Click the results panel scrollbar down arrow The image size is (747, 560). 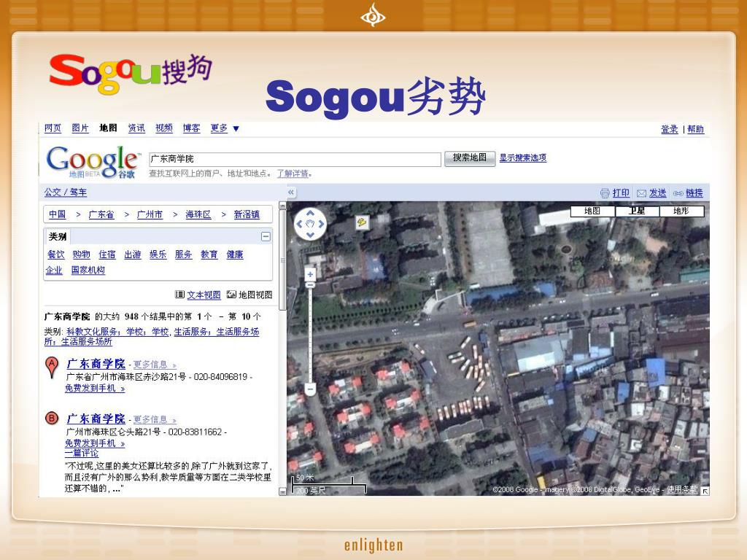[x=282, y=491]
